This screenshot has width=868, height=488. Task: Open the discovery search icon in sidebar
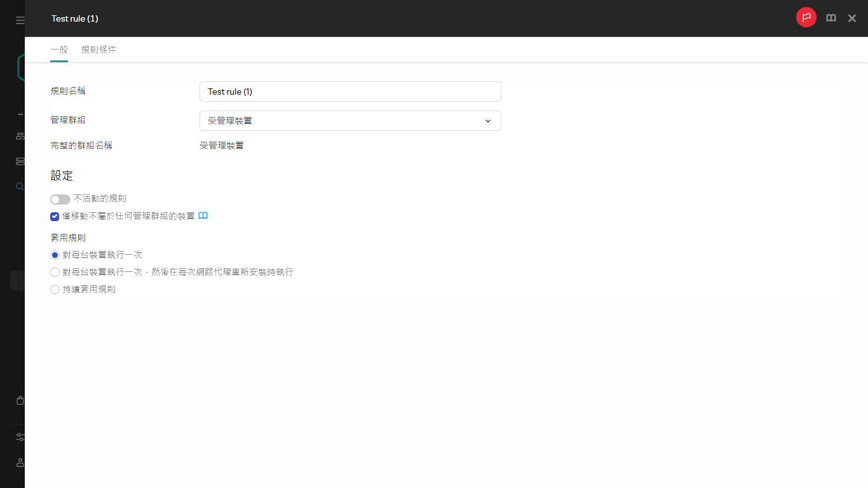pos(20,186)
